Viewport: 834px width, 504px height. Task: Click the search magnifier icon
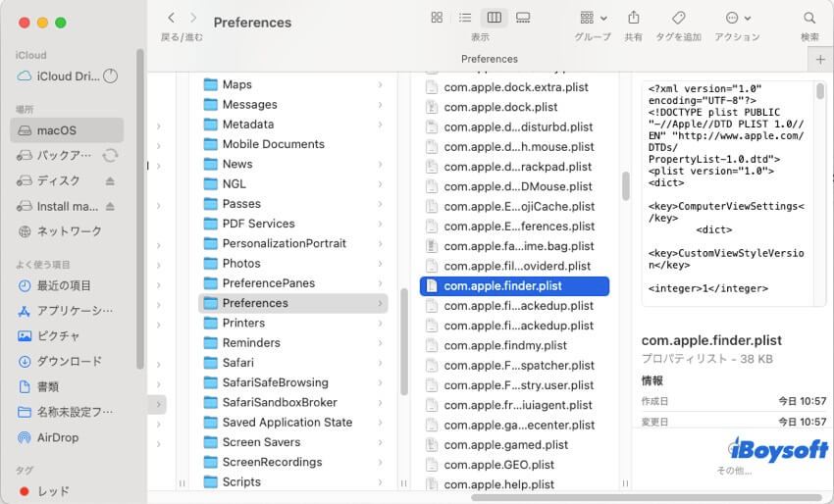pyautogui.click(x=809, y=18)
